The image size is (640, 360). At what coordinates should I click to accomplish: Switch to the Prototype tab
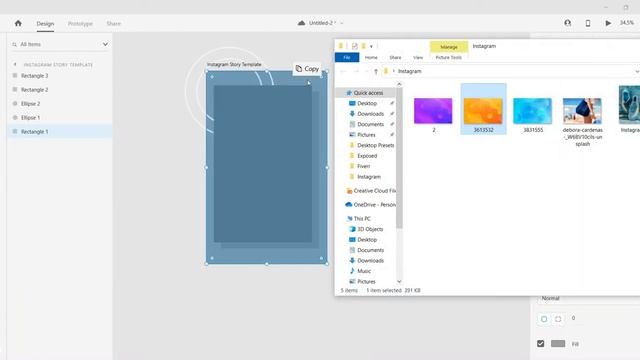point(80,24)
